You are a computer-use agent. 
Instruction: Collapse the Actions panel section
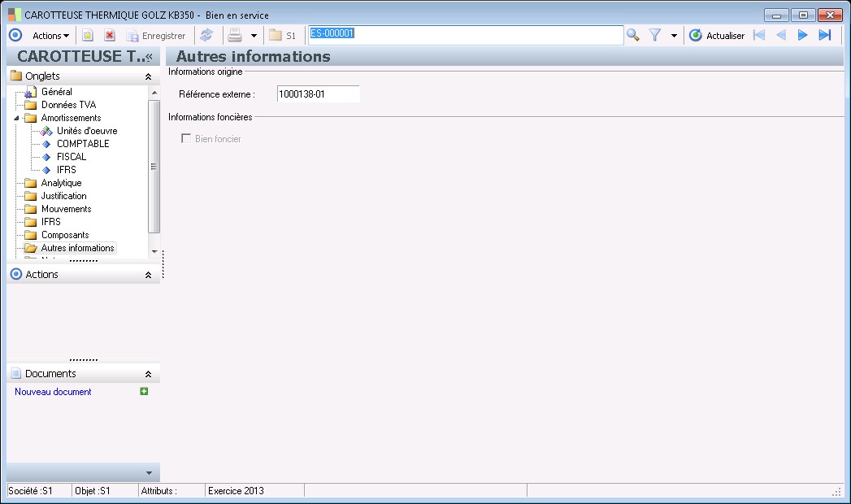click(148, 275)
